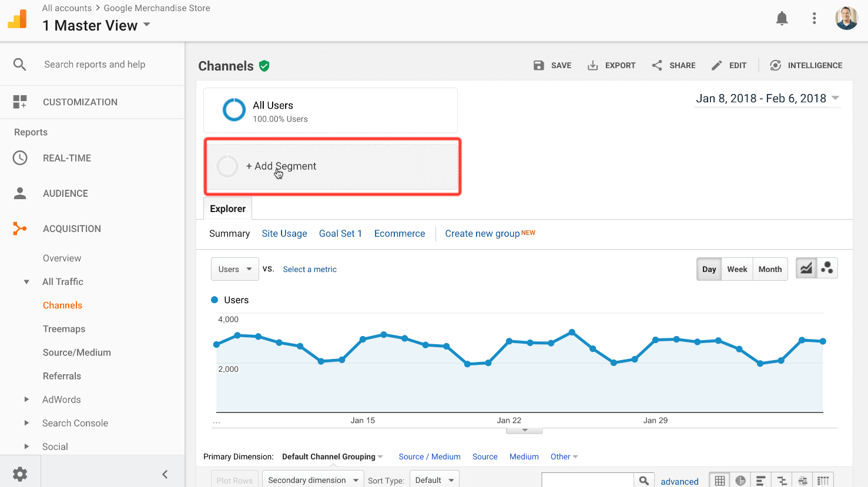This screenshot has height=487, width=868.
Task: Select the motion chart bubbles view
Action: 827,268
